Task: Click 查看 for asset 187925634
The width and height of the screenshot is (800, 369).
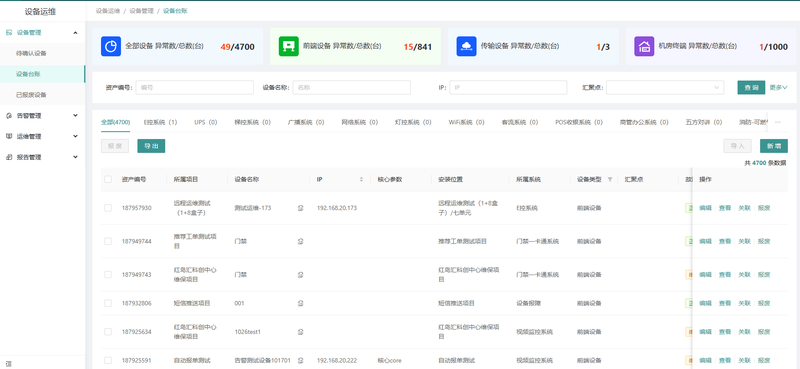Action: click(724, 332)
